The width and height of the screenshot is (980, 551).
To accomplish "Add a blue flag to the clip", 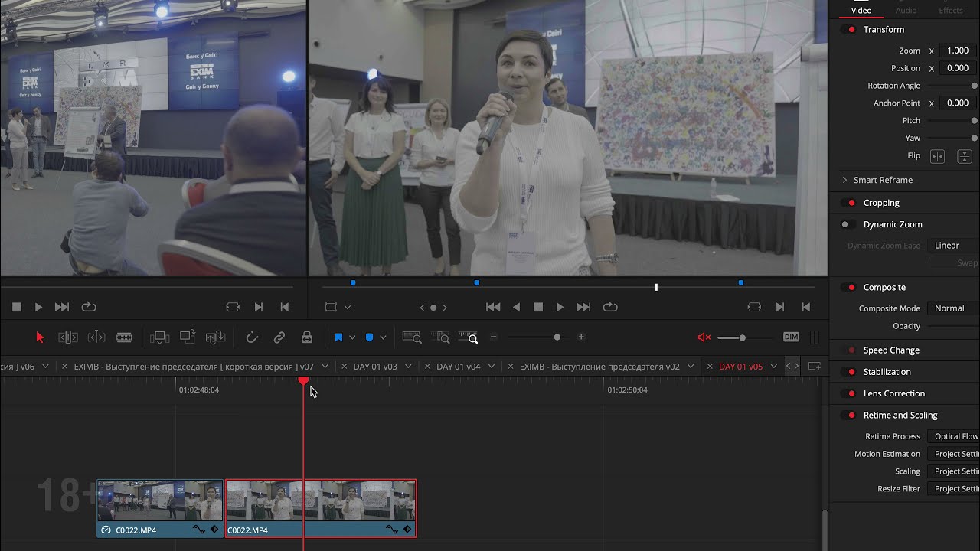I will (338, 337).
